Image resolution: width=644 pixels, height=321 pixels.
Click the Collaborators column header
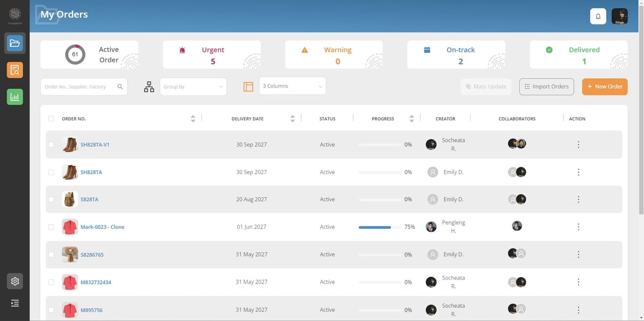tap(517, 119)
